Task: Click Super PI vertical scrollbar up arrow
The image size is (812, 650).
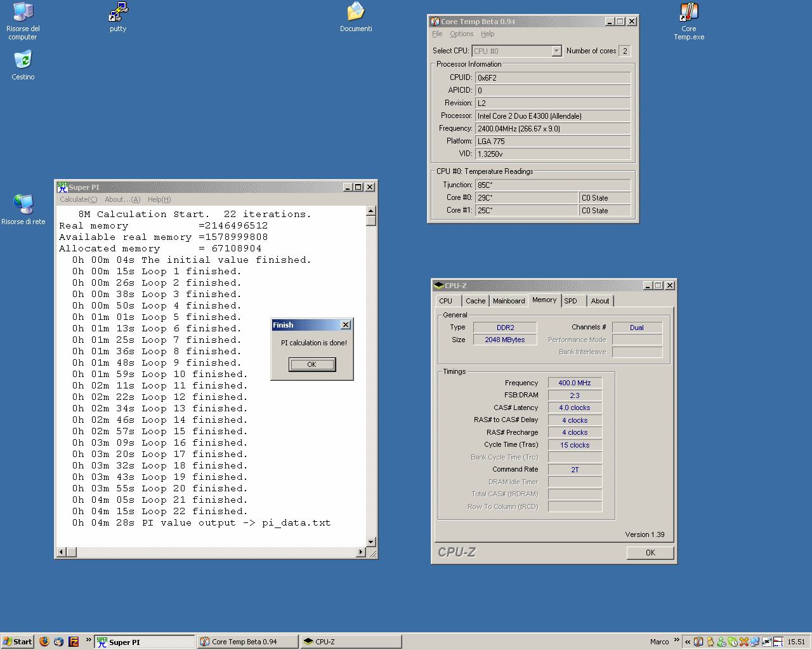Action: [371, 211]
